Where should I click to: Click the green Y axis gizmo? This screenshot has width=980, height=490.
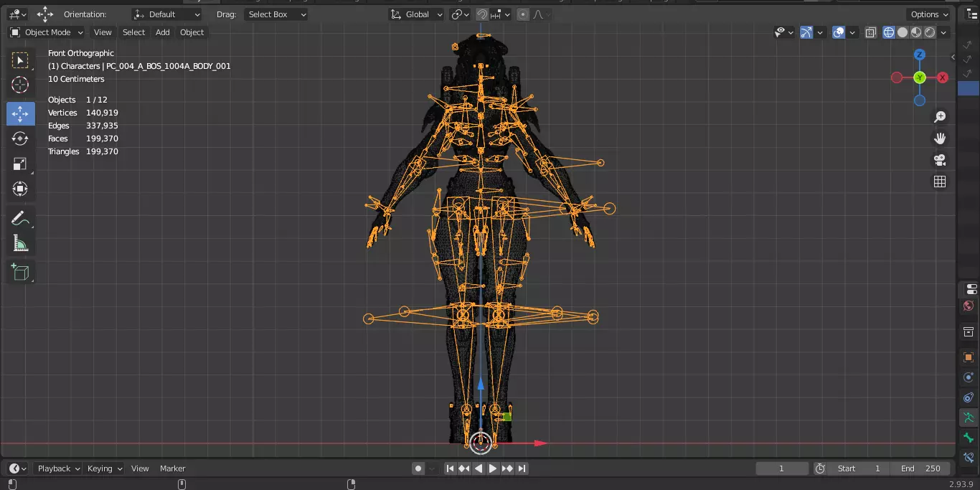pyautogui.click(x=920, y=77)
